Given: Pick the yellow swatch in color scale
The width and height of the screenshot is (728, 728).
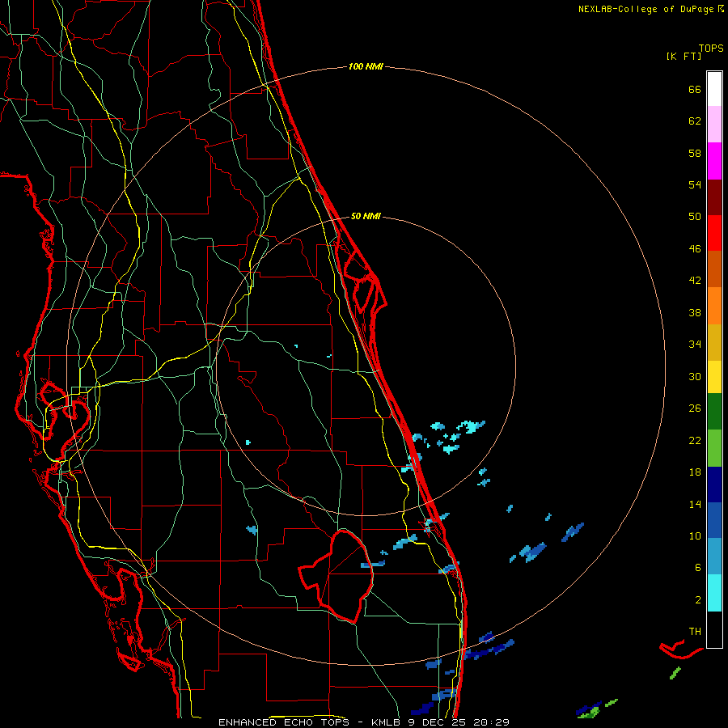Looking at the screenshot, I should coord(714,377).
